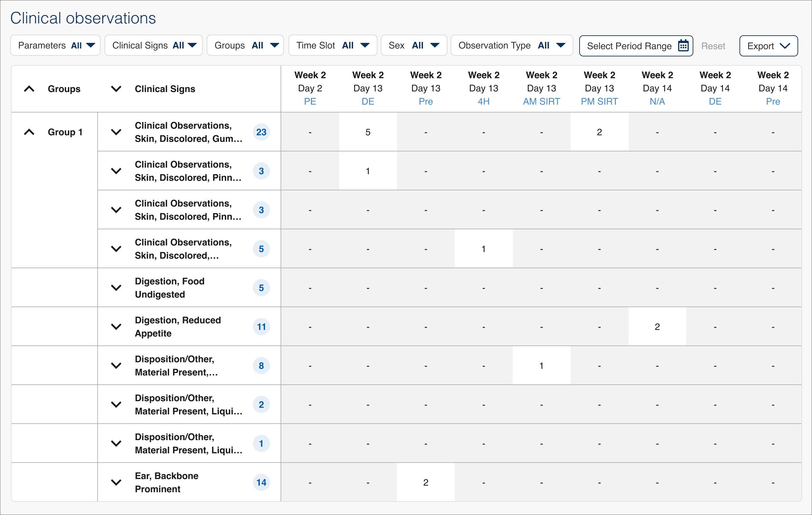Click the Select Period Range text
The height and width of the screenshot is (515, 812).
[629, 46]
